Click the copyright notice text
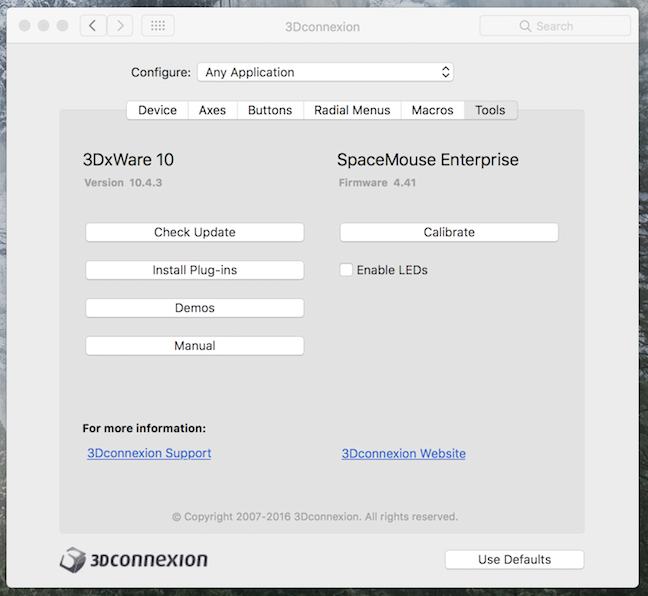The height and width of the screenshot is (596, 648). point(315,517)
